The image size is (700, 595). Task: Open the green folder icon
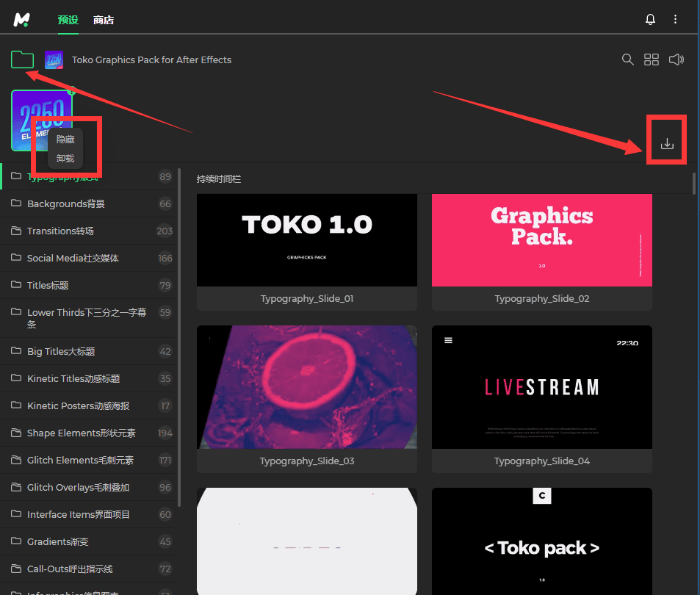coord(23,59)
